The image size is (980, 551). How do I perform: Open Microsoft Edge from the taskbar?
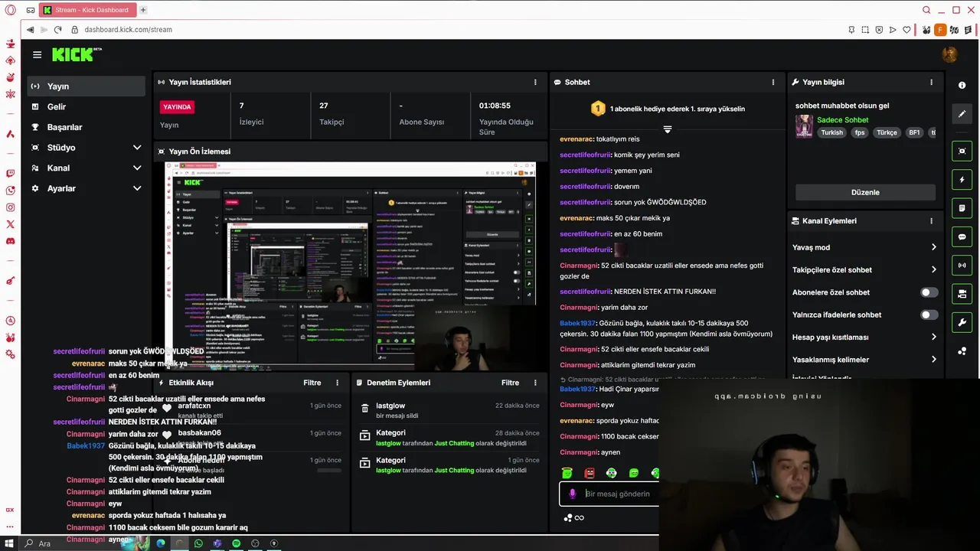[x=161, y=543]
